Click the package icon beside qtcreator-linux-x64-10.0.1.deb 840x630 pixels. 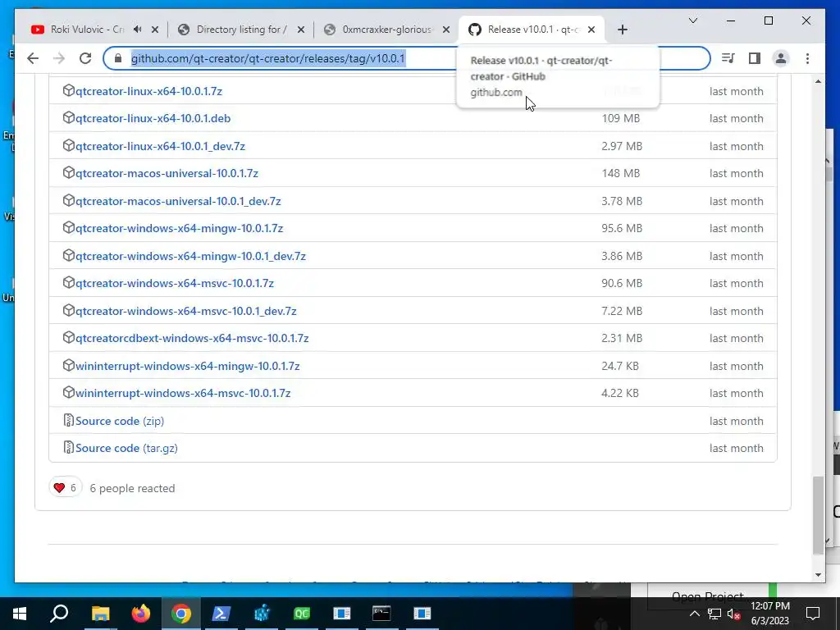pyautogui.click(x=69, y=118)
